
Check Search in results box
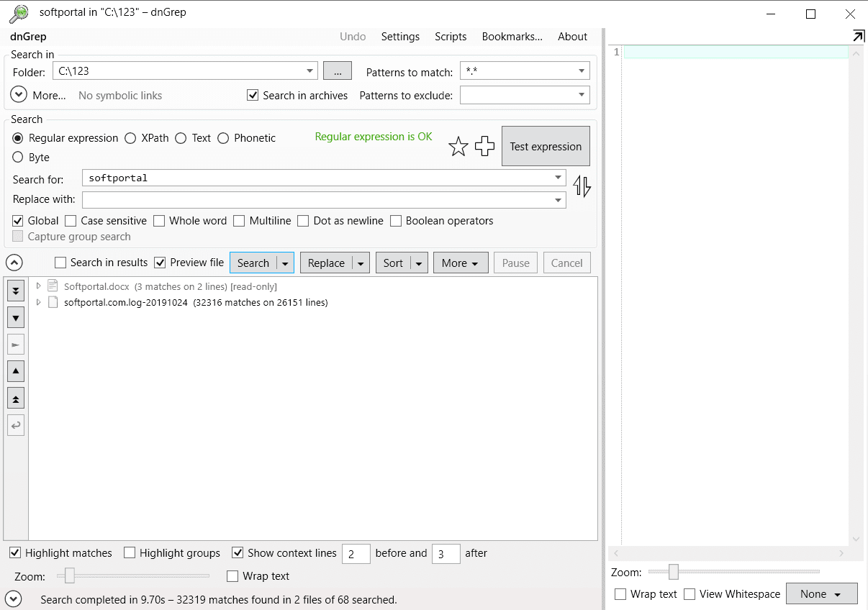click(60, 263)
